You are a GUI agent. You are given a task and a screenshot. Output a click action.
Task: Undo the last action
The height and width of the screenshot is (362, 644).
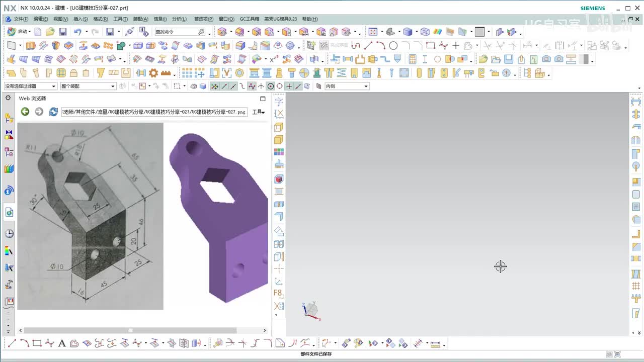(x=77, y=32)
